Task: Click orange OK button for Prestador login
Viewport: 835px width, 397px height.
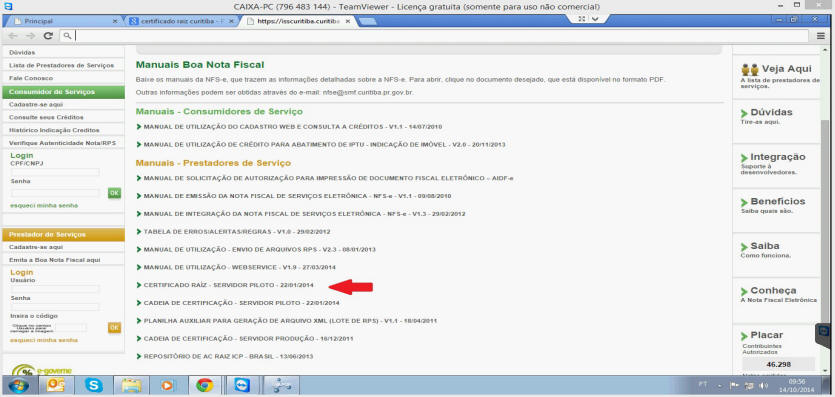Action: pyautogui.click(x=114, y=328)
